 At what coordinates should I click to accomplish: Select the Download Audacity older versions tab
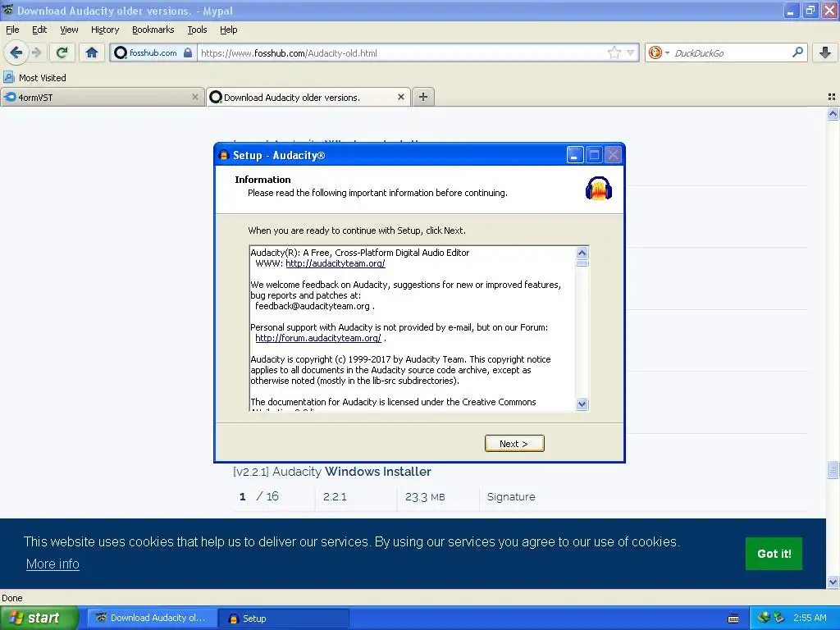click(308, 97)
